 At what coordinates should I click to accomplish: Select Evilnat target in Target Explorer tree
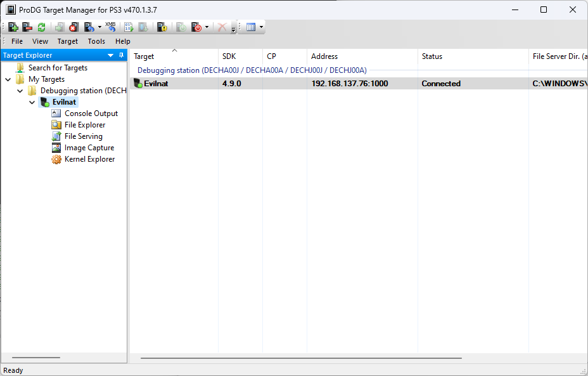pyautogui.click(x=64, y=102)
